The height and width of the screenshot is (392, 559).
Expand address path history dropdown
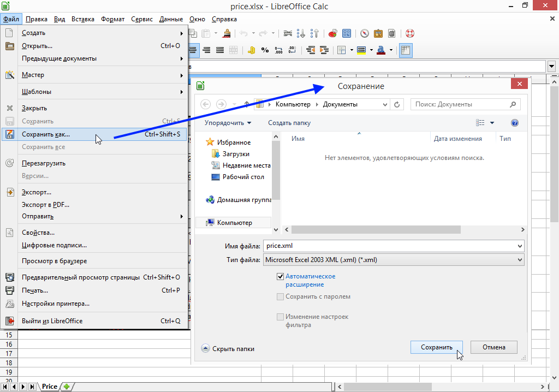pos(385,104)
